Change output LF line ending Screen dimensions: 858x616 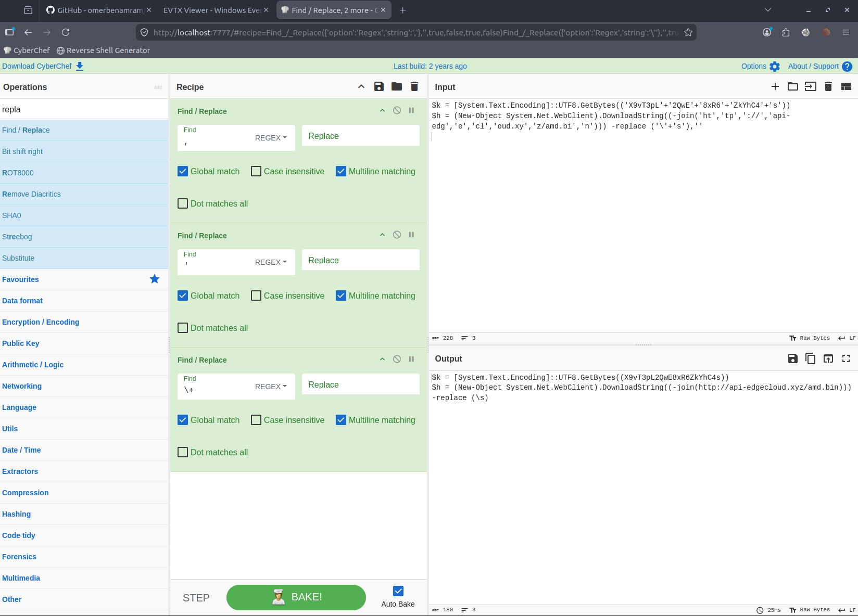tap(847, 610)
